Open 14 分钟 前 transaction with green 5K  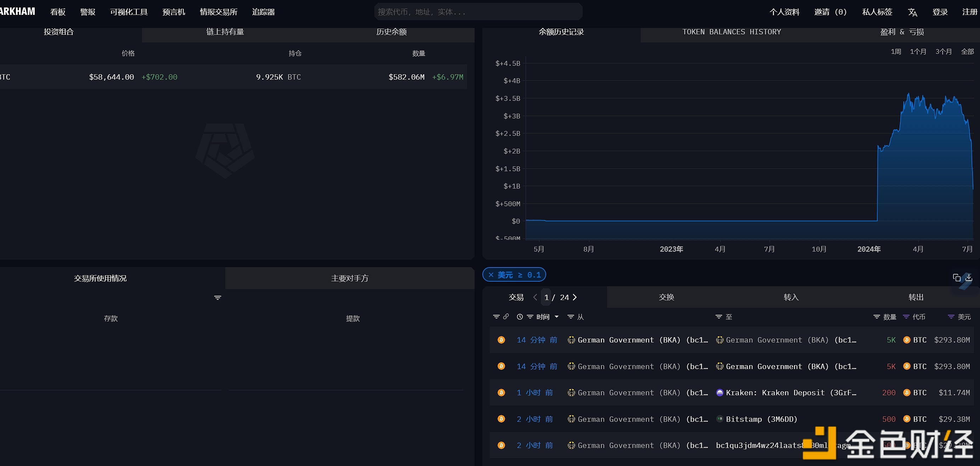click(x=537, y=340)
